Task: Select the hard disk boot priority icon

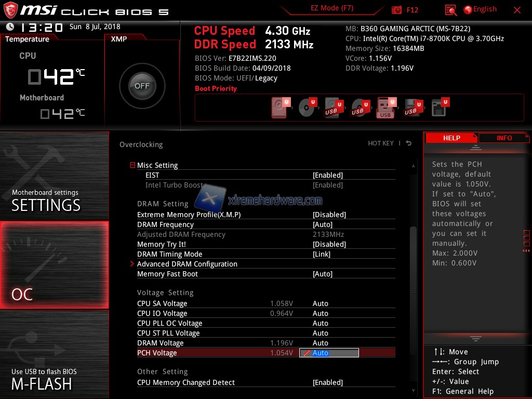Action: (x=280, y=108)
